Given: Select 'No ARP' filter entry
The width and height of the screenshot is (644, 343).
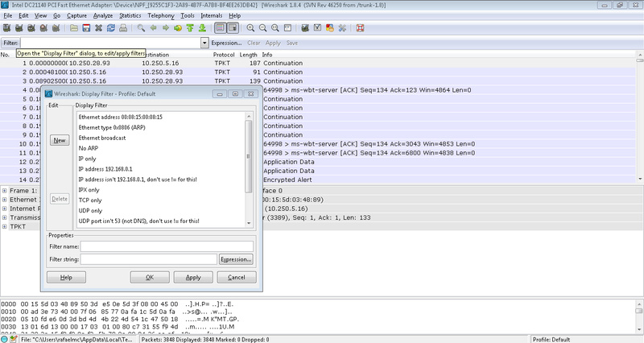Looking at the screenshot, I should (x=89, y=148).
